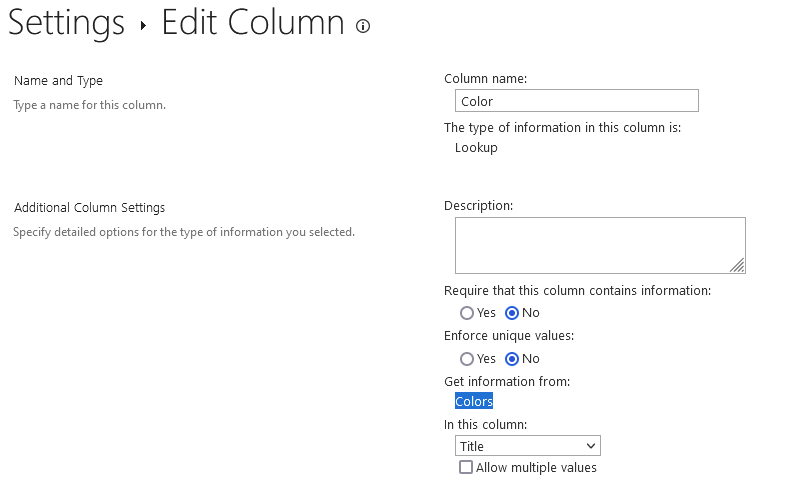Click the Edit Column page title
Viewport: 785px width, 493px height.
pyautogui.click(x=253, y=23)
